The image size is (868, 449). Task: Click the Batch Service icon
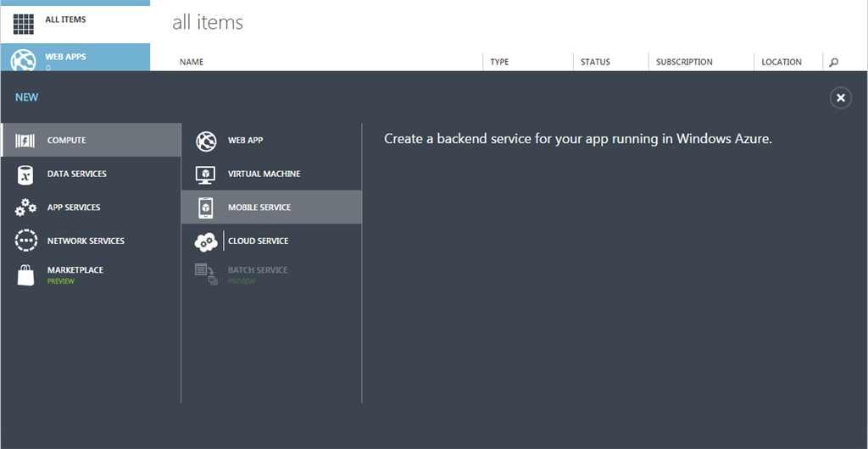pos(206,274)
